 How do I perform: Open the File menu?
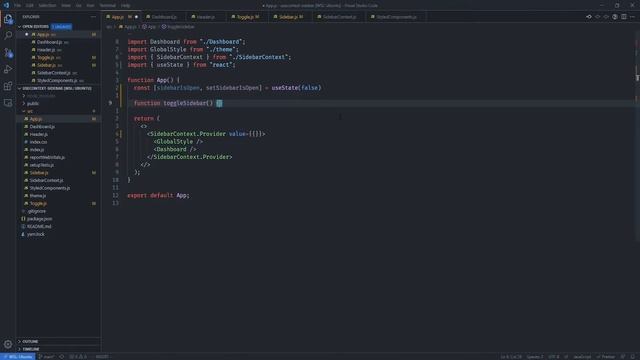tap(18, 5)
